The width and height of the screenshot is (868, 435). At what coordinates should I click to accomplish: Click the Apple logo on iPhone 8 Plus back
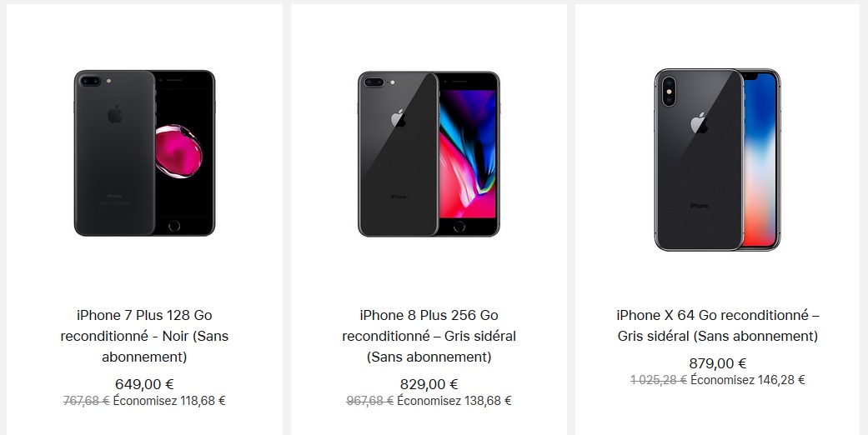coord(399,117)
